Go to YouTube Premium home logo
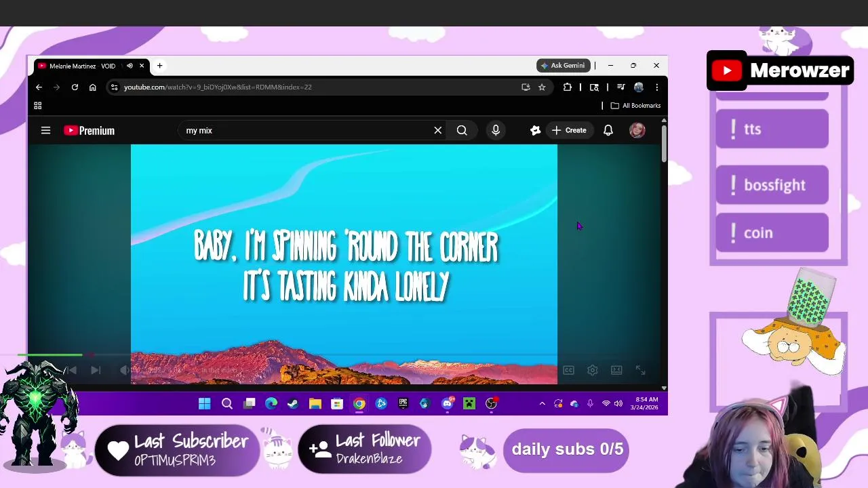The image size is (868, 488). pyautogui.click(x=89, y=130)
